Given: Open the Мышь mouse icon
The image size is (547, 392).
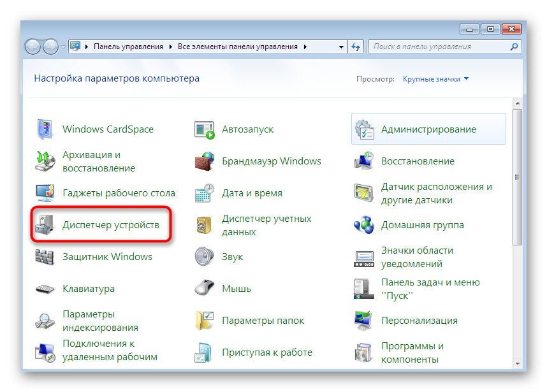Looking at the screenshot, I should [x=205, y=288].
